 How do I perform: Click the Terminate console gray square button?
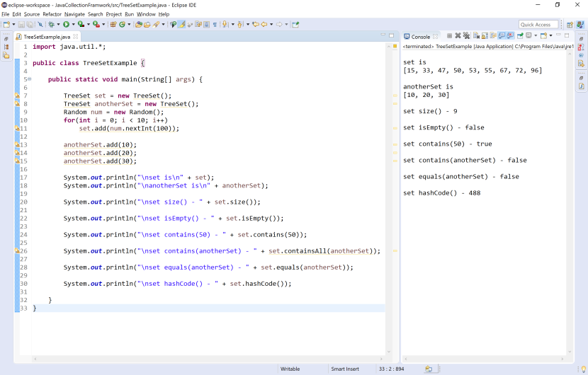click(x=450, y=35)
